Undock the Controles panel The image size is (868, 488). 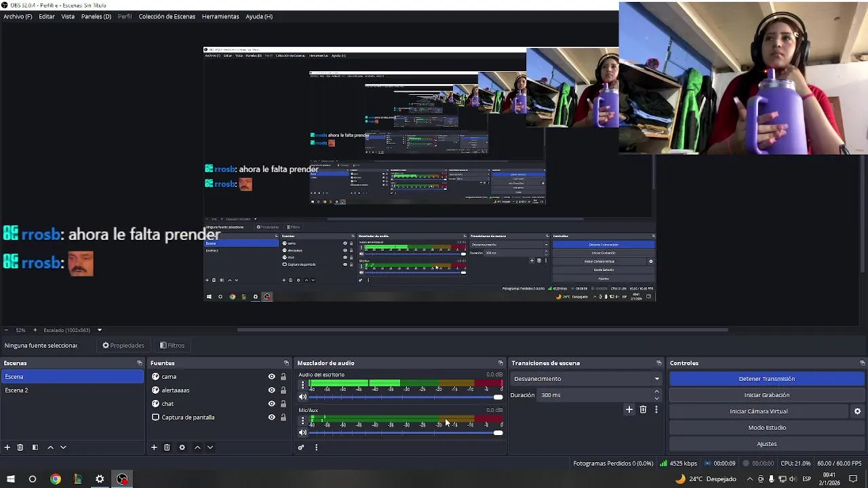pos(862,363)
